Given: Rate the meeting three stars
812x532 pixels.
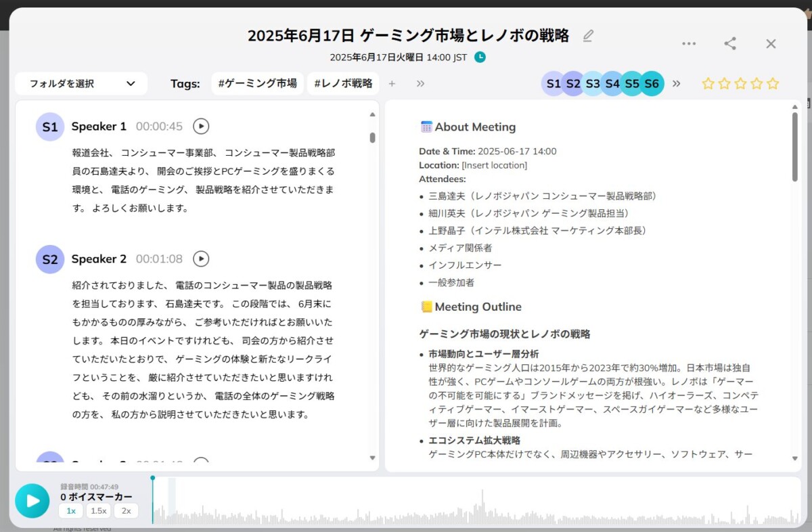Looking at the screenshot, I should [740, 83].
